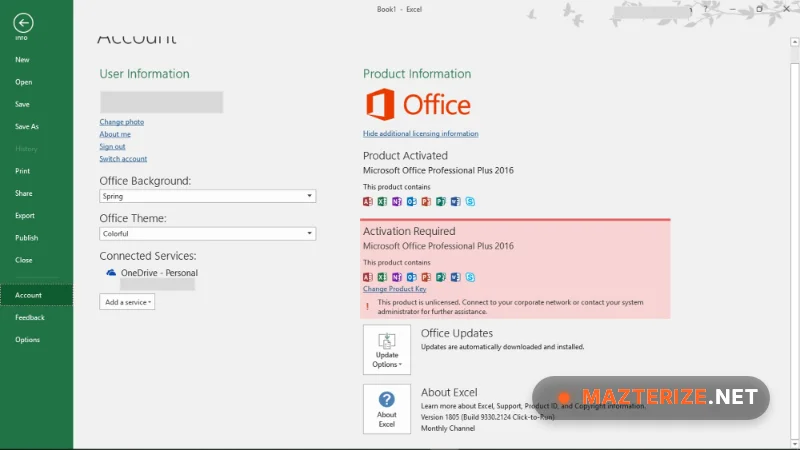Click Excel icon in Activation Required box
The image size is (800, 450).
382,277
